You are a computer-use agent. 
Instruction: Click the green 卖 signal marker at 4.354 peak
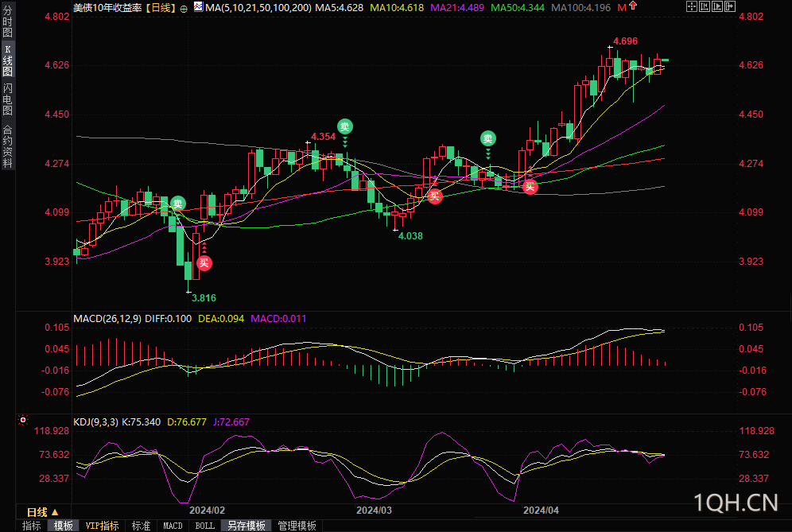(x=345, y=126)
